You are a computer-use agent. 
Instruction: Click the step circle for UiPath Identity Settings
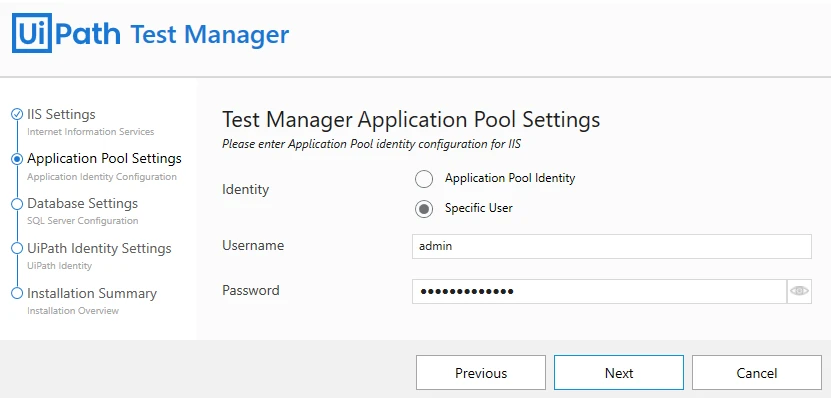coord(17,249)
